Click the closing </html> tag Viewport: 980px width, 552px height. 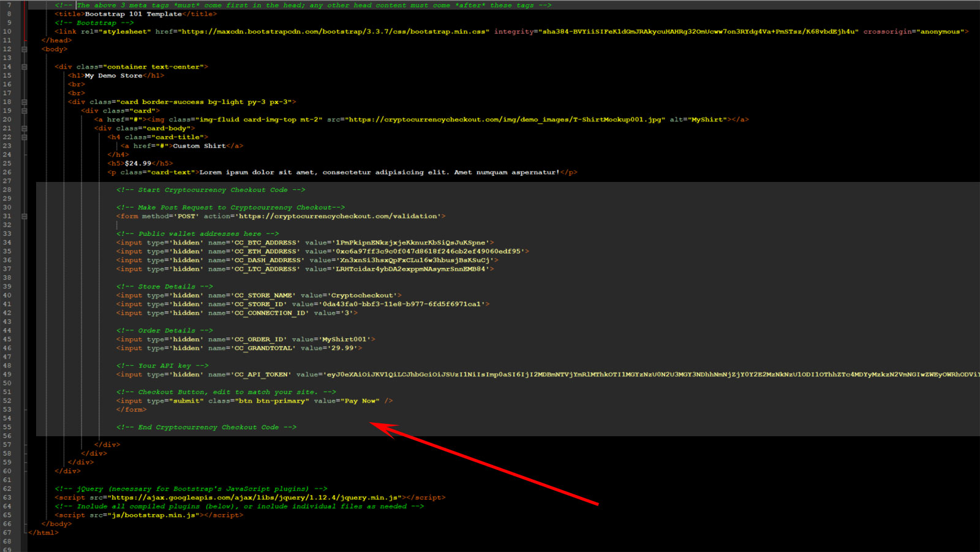pos(43,533)
